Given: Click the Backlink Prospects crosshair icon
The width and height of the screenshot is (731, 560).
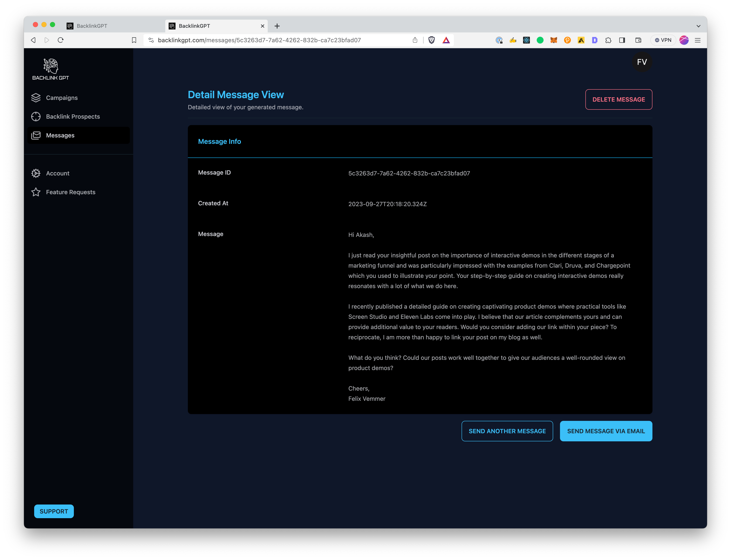Looking at the screenshot, I should 36,117.
